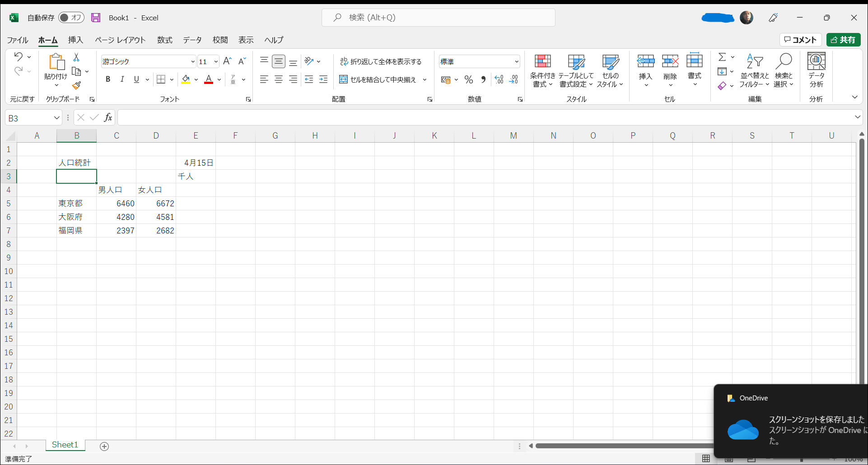Toggle Bold formatting
This screenshot has height=465, width=868.
(108, 79)
